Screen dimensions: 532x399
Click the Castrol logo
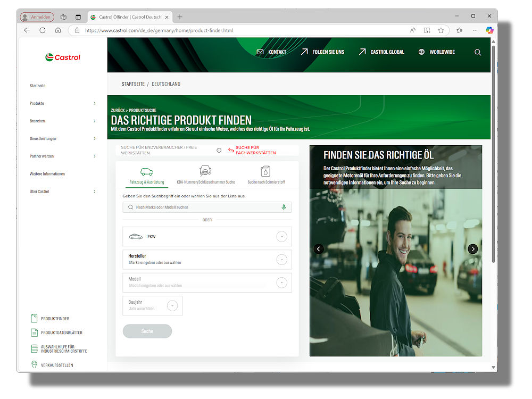click(63, 57)
